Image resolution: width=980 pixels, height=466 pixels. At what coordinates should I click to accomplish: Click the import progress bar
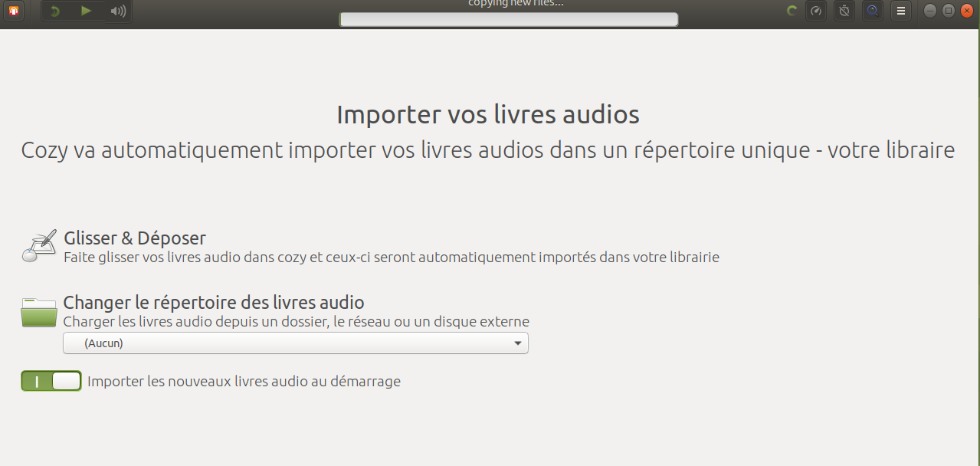tap(509, 19)
